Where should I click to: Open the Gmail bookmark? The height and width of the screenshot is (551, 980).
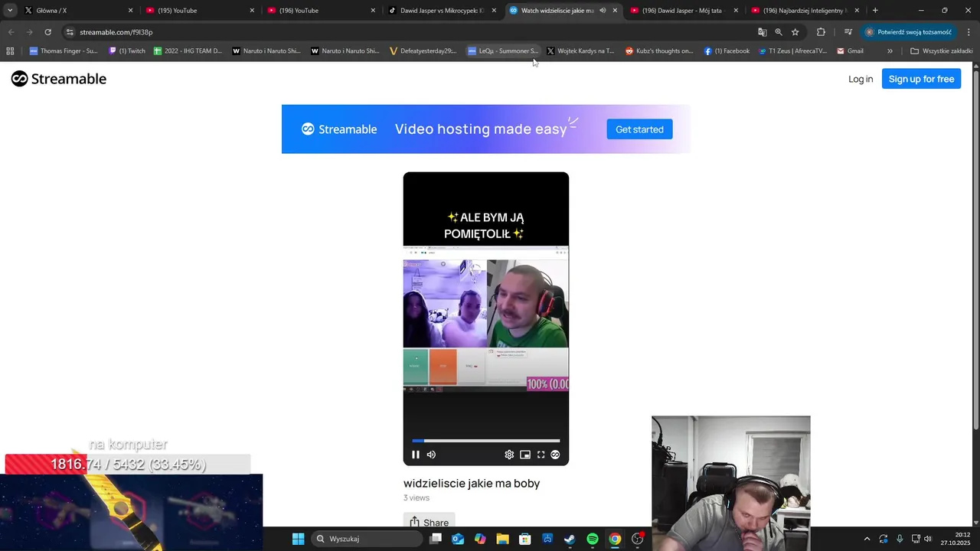850,51
